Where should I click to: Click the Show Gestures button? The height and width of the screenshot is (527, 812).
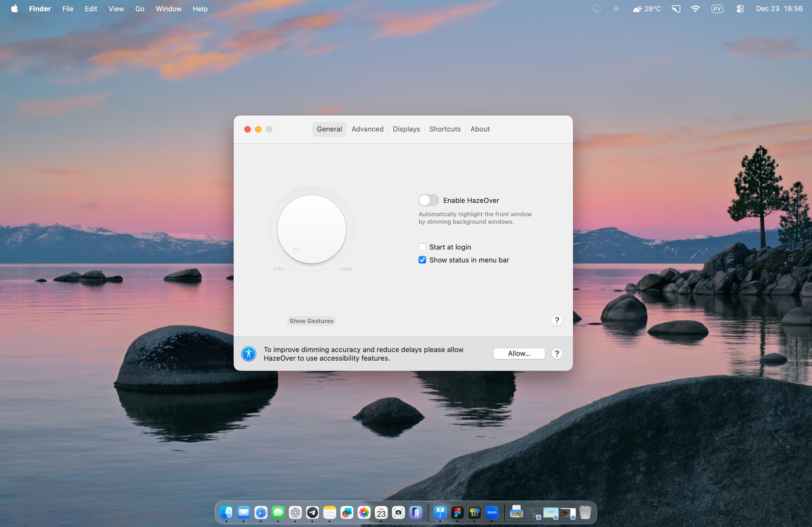311,321
